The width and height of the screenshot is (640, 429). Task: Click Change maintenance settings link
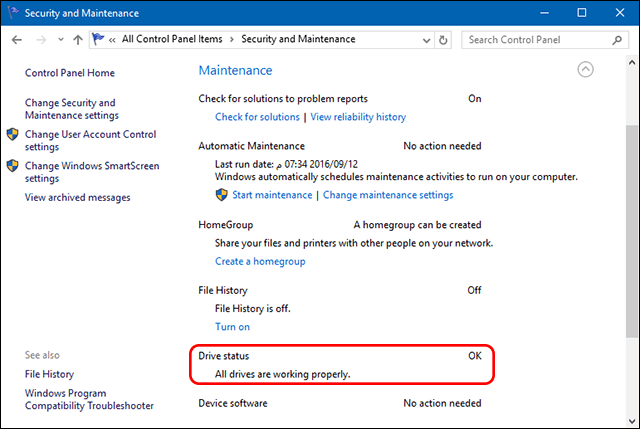(388, 195)
